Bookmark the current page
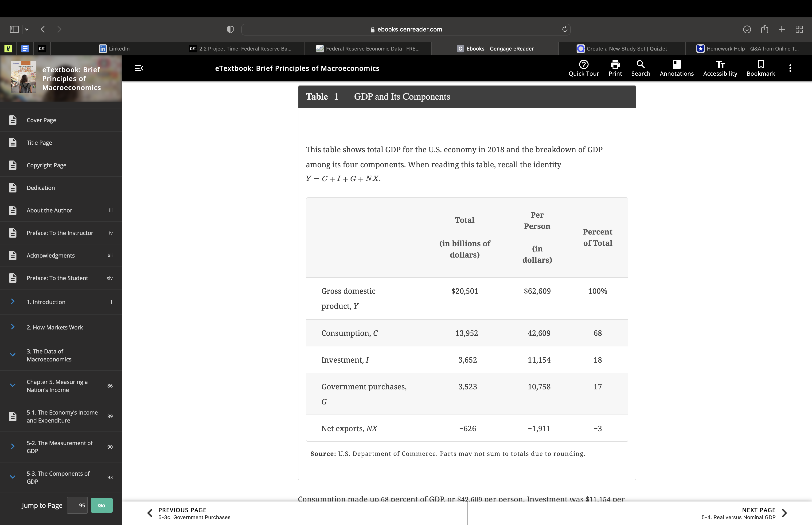 761,68
